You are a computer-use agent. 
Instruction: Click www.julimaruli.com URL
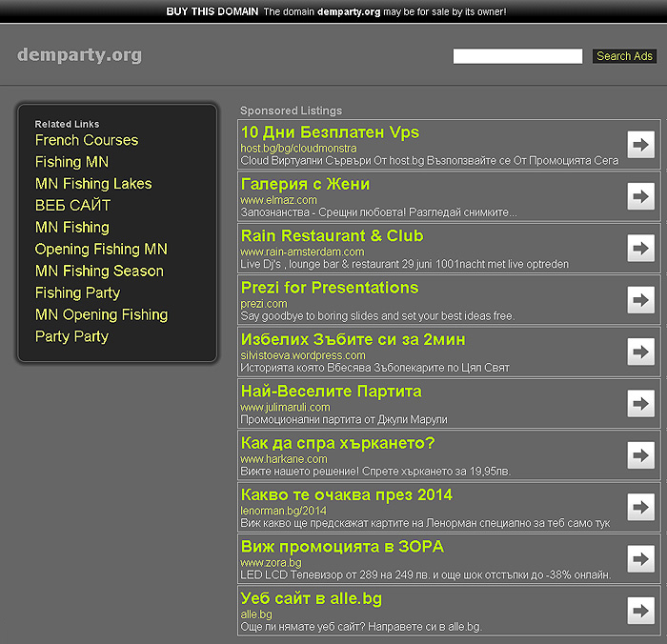(x=285, y=407)
